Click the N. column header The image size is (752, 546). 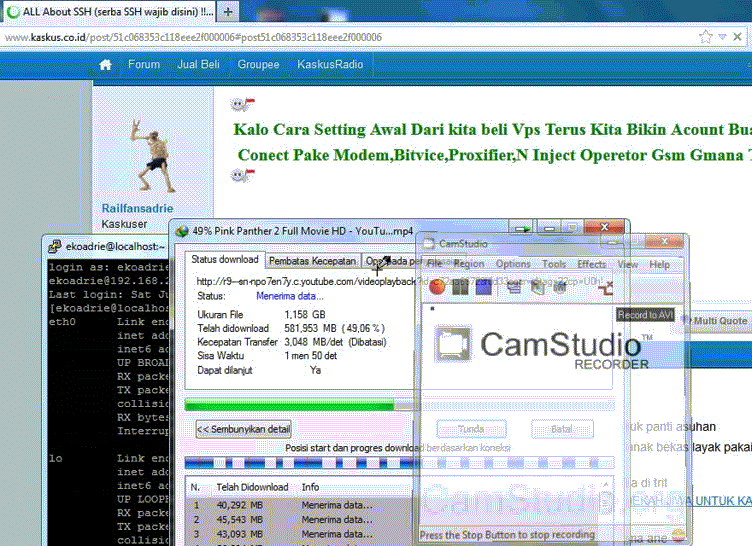[x=195, y=487]
